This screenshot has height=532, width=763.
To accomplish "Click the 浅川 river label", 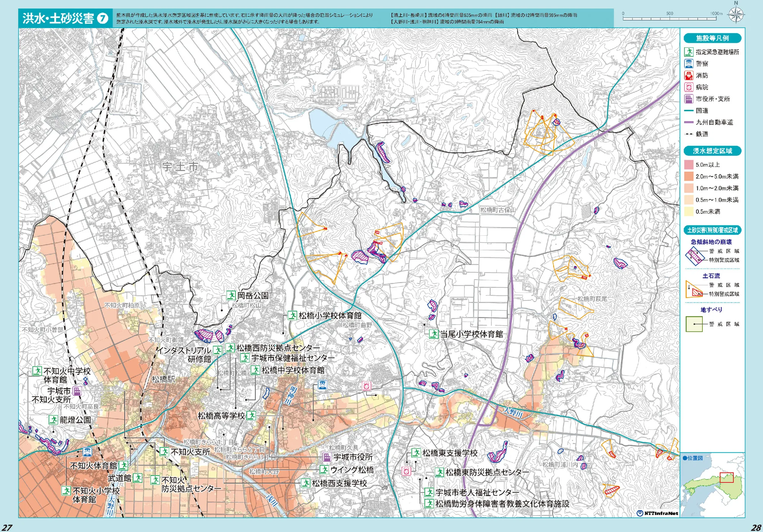I will pos(271,500).
